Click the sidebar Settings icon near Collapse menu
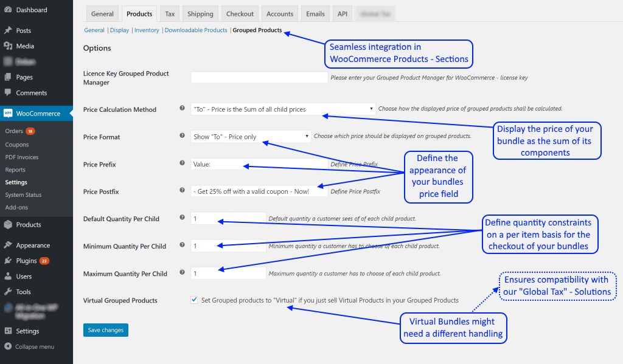Viewport: 623px width, 364px height. tap(7, 331)
